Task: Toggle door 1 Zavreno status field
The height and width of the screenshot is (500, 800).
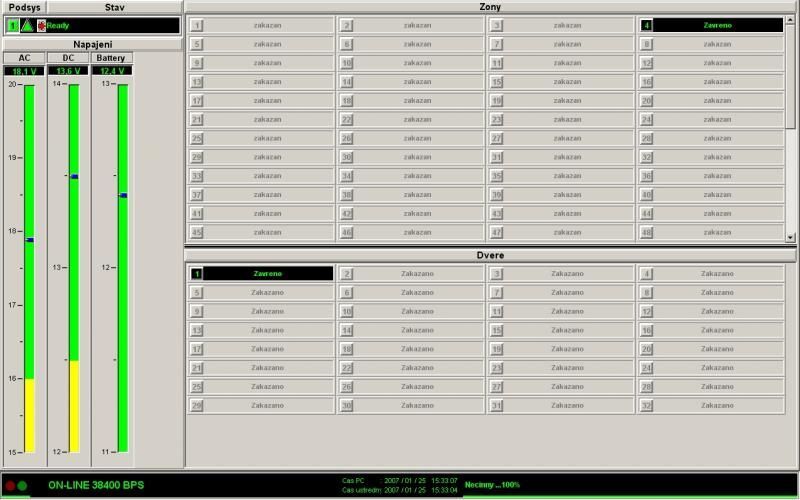Action: 268,274
